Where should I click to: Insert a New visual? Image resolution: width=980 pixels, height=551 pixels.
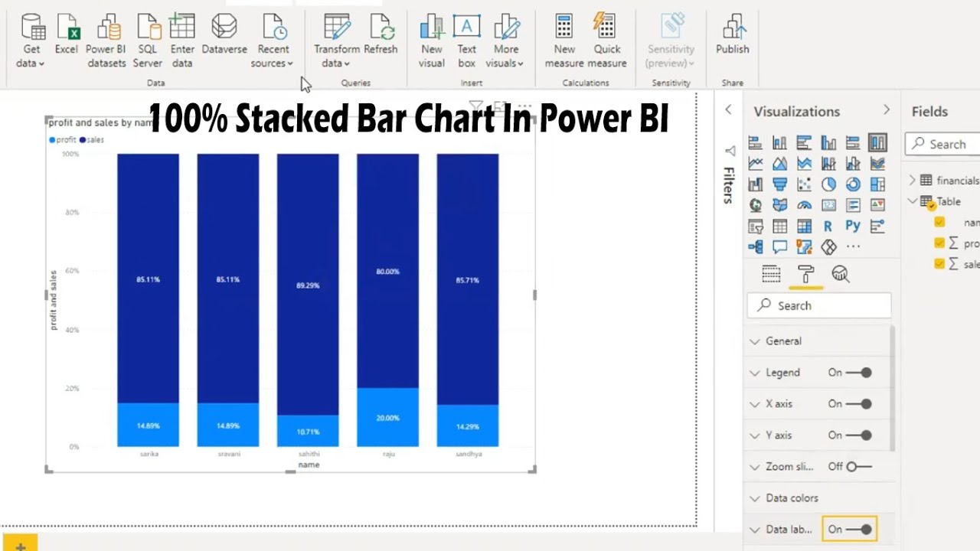(x=432, y=41)
